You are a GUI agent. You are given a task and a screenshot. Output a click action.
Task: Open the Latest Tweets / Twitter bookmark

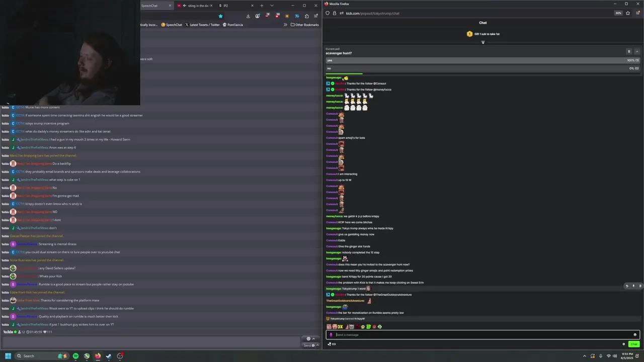pyautogui.click(x=202, y=25)
